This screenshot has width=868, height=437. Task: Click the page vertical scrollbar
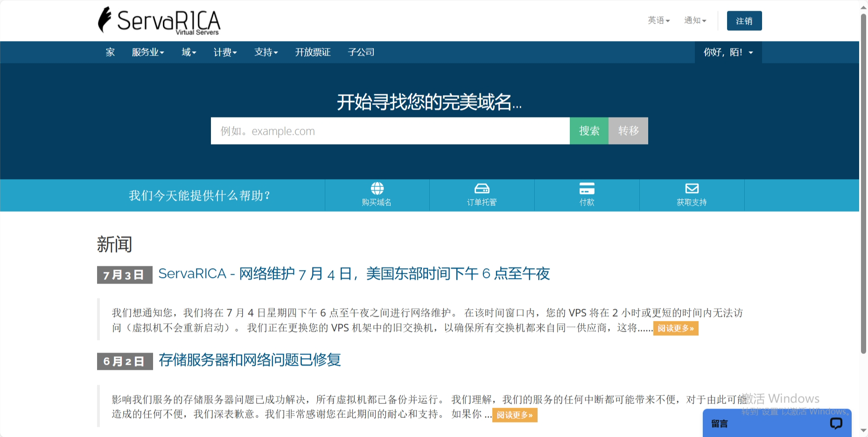(x=863, y=187)
